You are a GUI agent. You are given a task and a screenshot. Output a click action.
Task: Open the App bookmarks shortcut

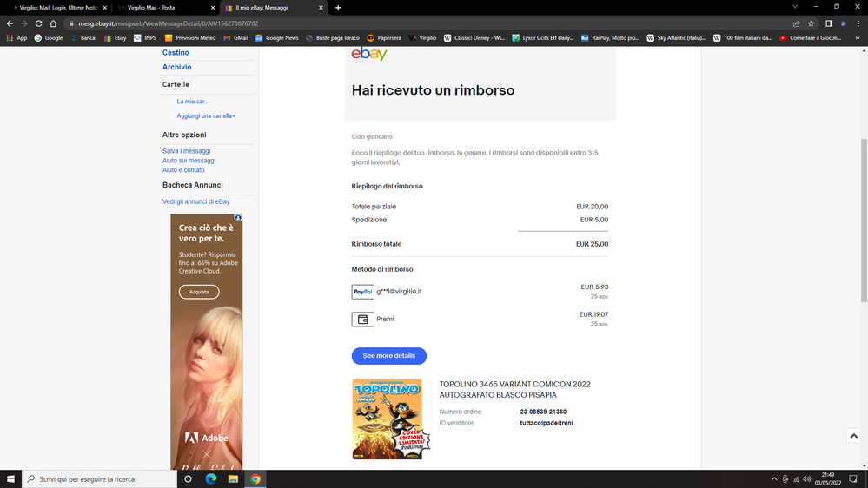click(17, 38)
